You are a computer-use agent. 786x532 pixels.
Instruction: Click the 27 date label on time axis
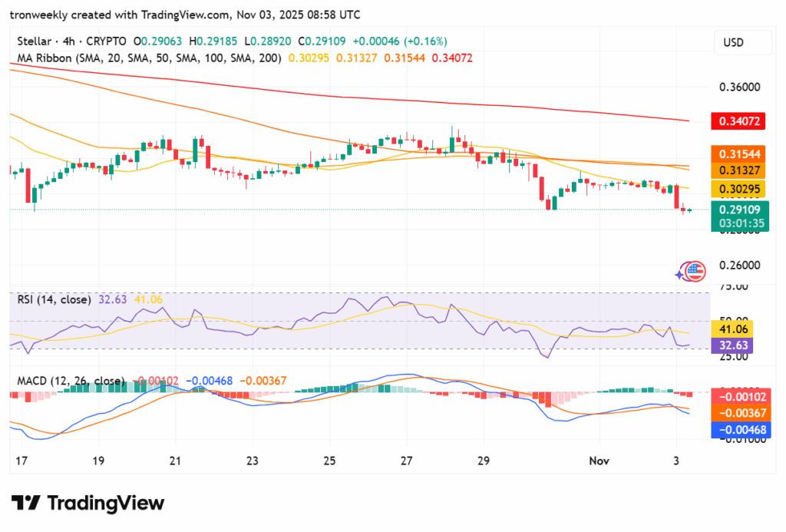click(407, 461)
